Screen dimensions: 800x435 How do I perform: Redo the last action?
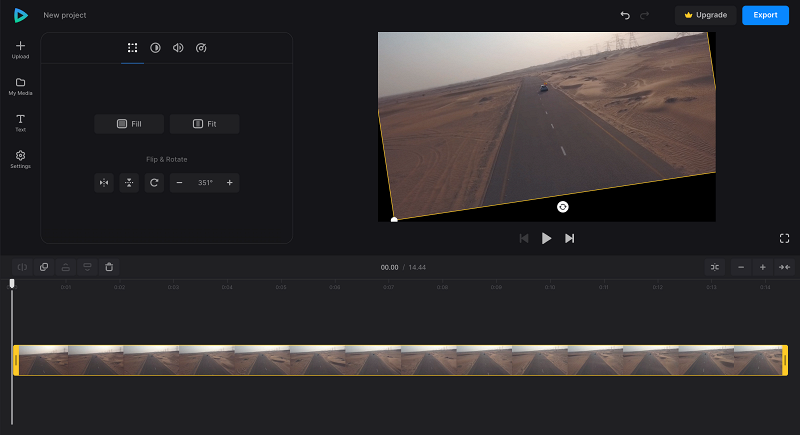click(644, 15)
